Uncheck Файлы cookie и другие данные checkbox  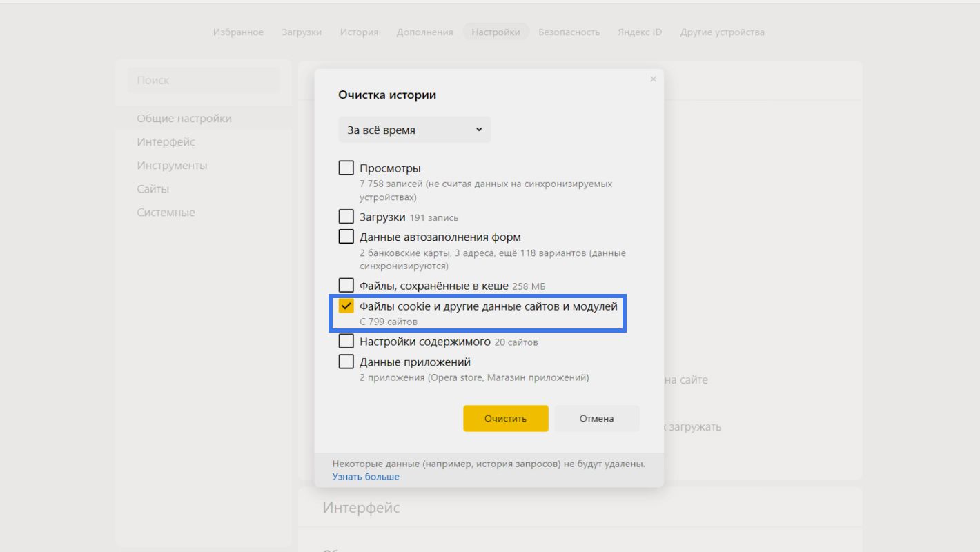[346, 306]
